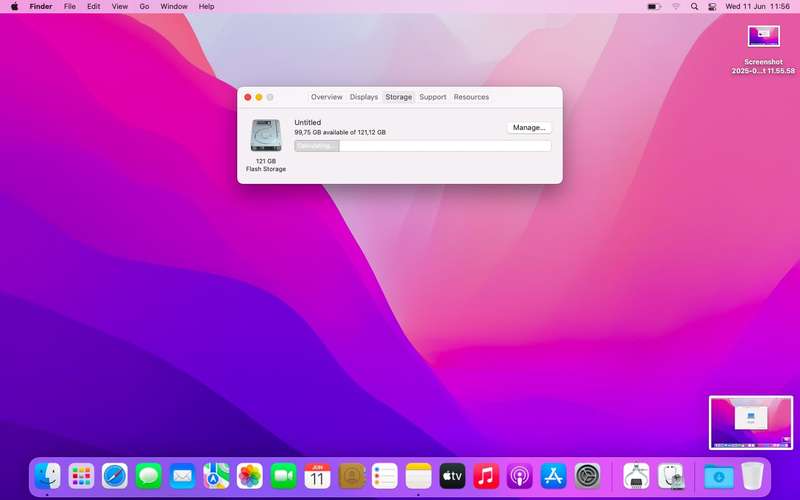This screenshot has height=500, width=800.
Task: Click the "99,75 GB available of 121,12 GB" text
Action: click(x=340, y=132)
